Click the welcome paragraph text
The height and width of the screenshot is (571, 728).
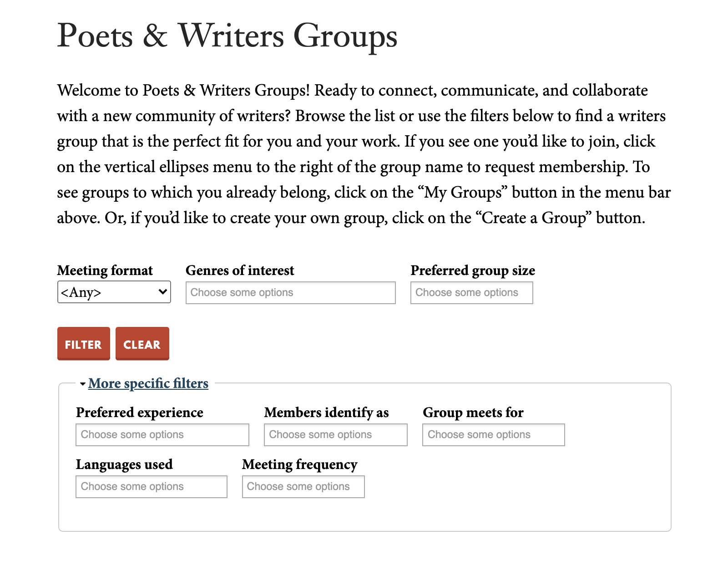point(364,154)
